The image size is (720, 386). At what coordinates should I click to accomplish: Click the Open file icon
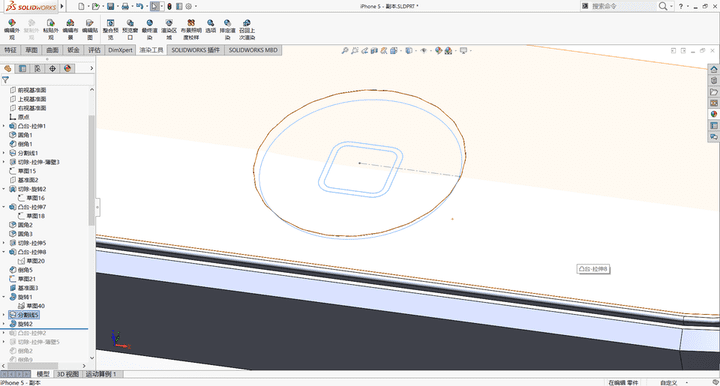click(96, 6)
